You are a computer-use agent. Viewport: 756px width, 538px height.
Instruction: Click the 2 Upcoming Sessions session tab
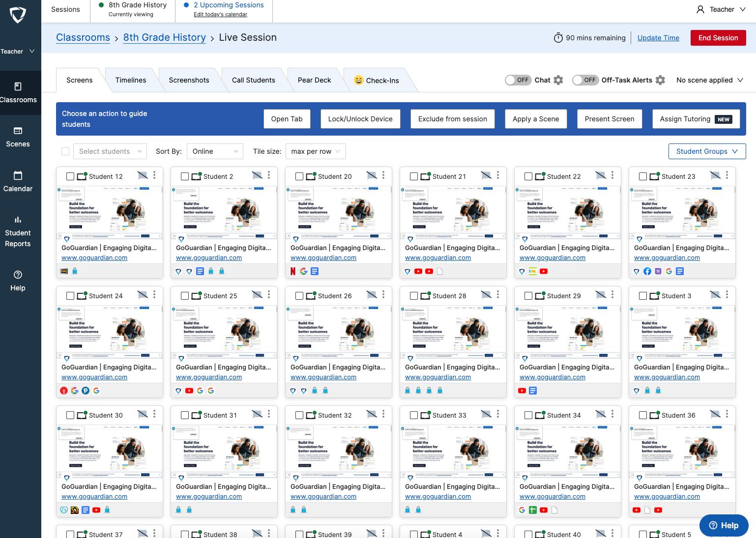click(x=224, y=9)
